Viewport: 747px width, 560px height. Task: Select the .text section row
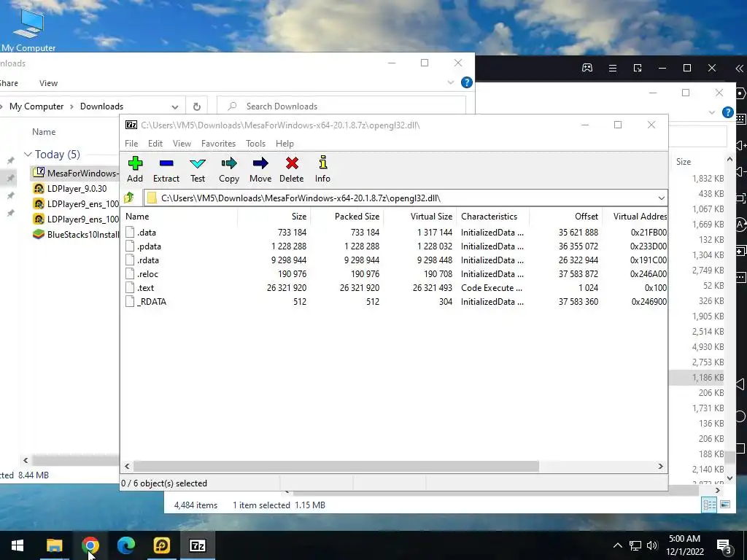(x=393, y=287)
